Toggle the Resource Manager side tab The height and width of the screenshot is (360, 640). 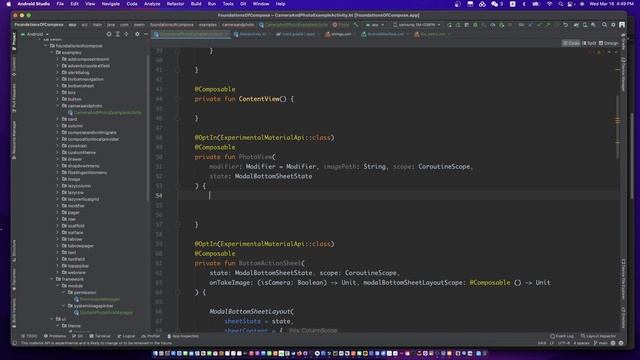(14, 140)
